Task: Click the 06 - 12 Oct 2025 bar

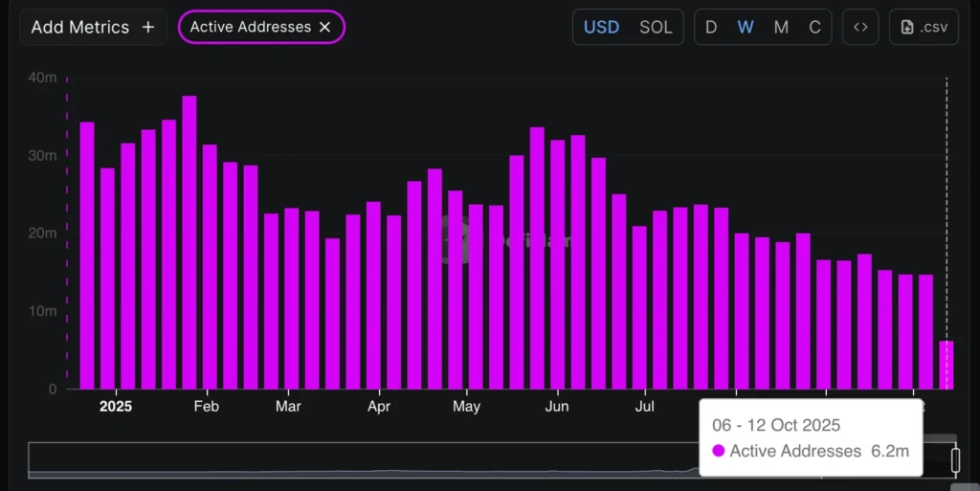Action: click(946, 365)
